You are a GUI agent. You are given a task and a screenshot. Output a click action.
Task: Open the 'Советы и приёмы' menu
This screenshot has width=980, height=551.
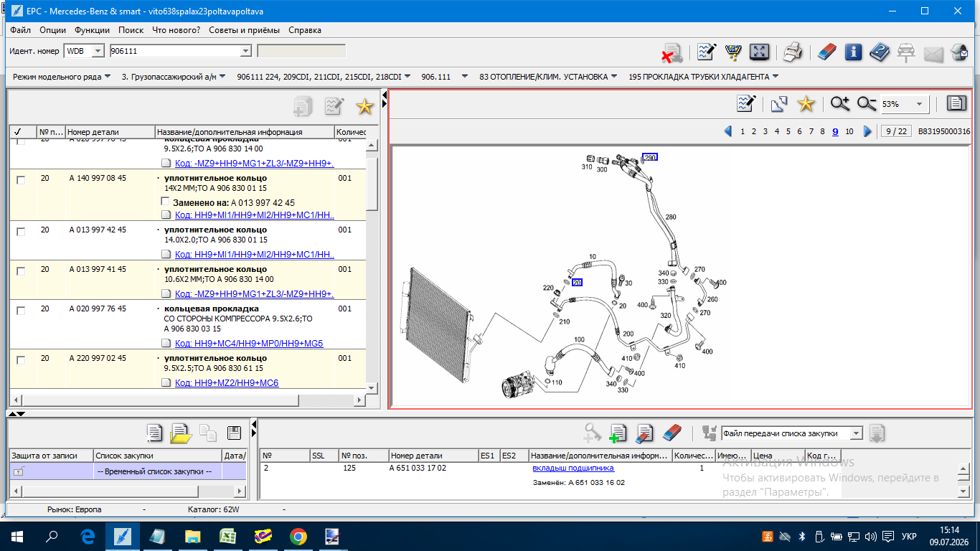[245, 30]
